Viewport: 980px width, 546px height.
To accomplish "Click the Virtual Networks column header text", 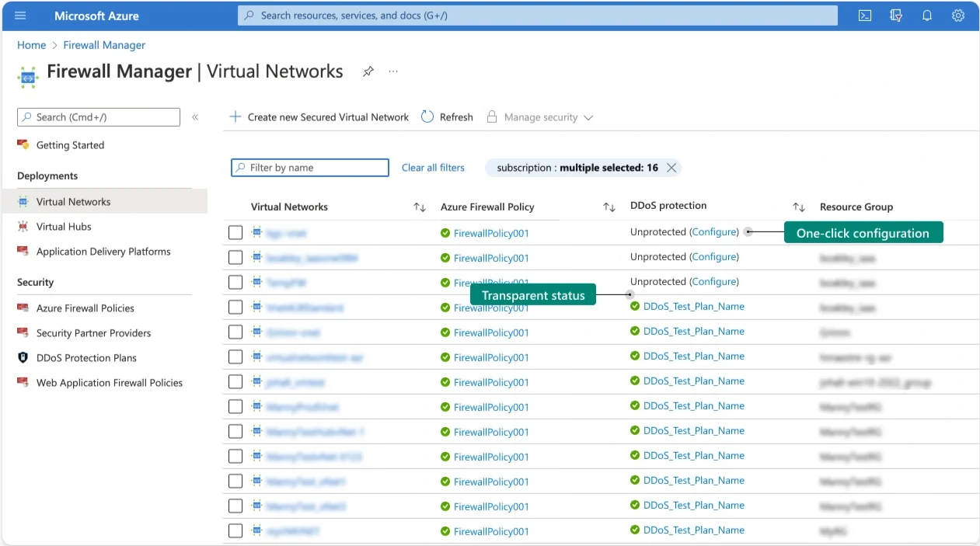I will [x=289, y=207].
